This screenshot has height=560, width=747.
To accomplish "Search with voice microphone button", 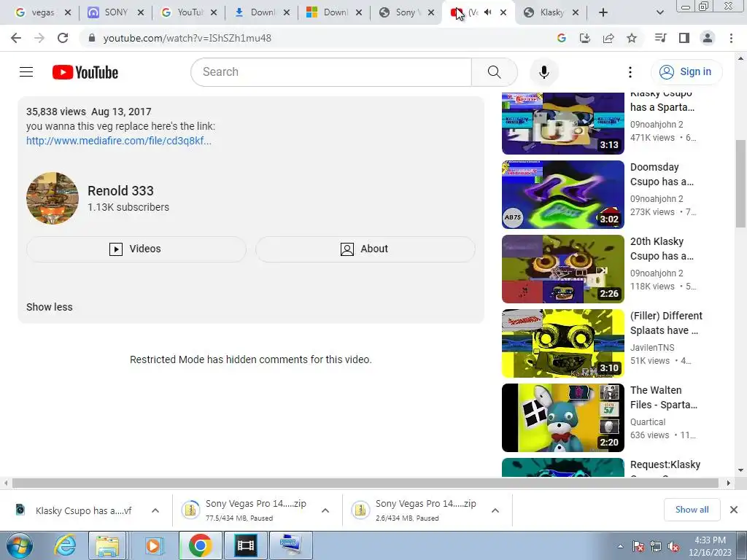I will tap(544, 72).
